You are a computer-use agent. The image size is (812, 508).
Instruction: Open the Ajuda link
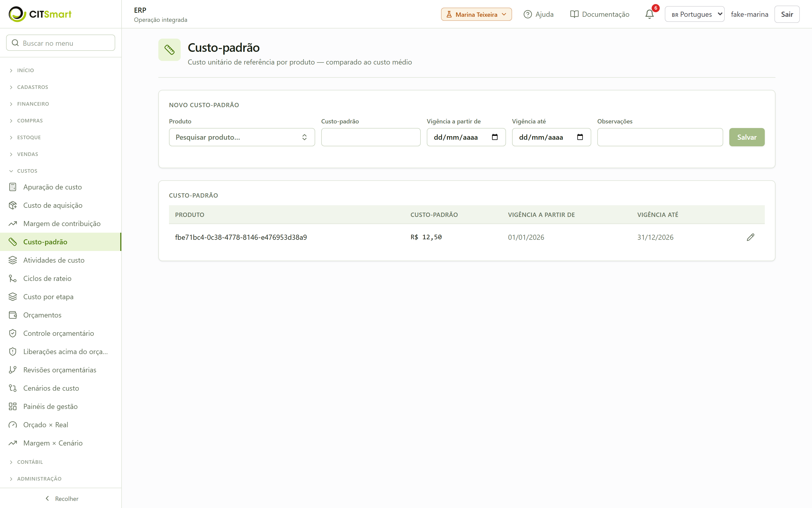tap(538, 14)
